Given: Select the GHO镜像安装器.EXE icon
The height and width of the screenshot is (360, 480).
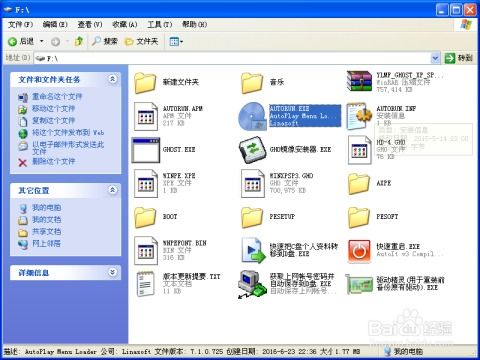Looking at the screenshot, I should [x=252, y=150].
